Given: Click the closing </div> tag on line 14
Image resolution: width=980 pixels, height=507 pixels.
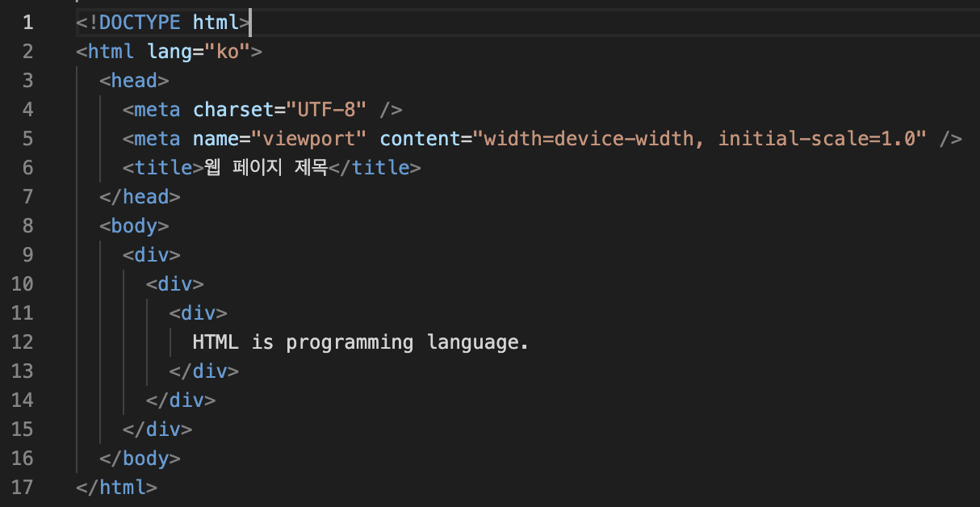Looking at the screenshot, I should (181, 400).
